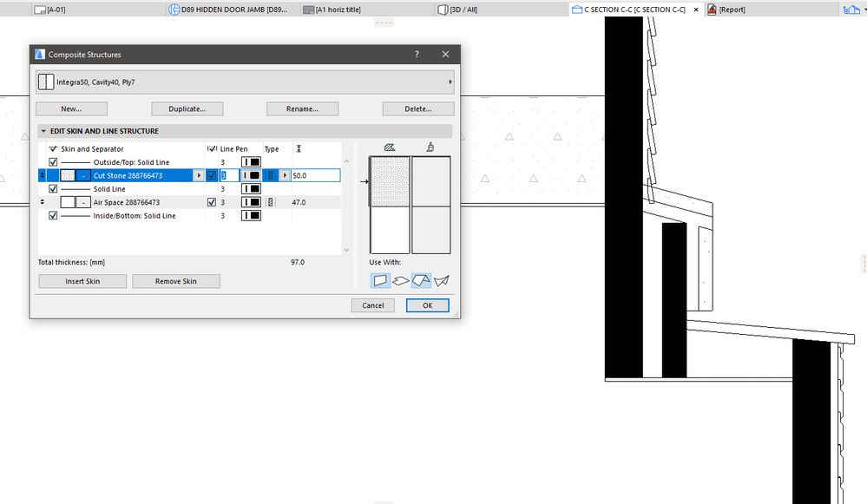This screenshot has height=504, width=867.
Task: Toggle the Roof icon under Use With
Action: point(423,279)
